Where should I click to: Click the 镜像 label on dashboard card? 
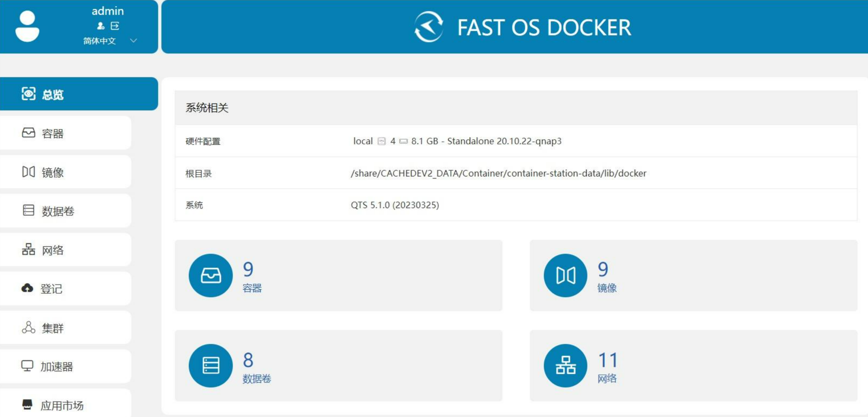[607, 288]
